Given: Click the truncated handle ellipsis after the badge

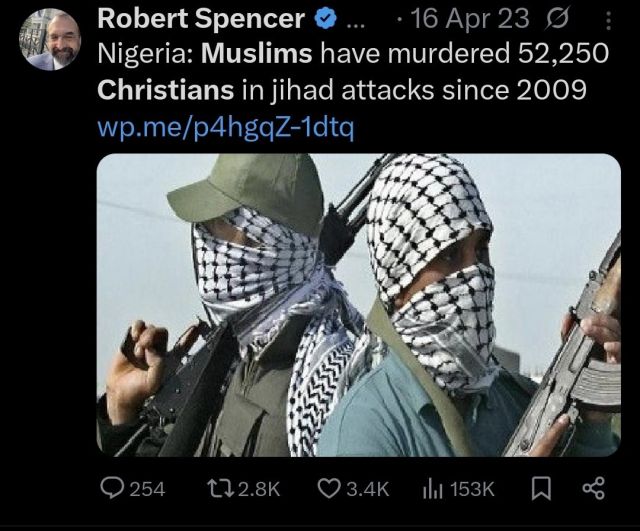Looking at the screenshot, I should tap(356, 19).
